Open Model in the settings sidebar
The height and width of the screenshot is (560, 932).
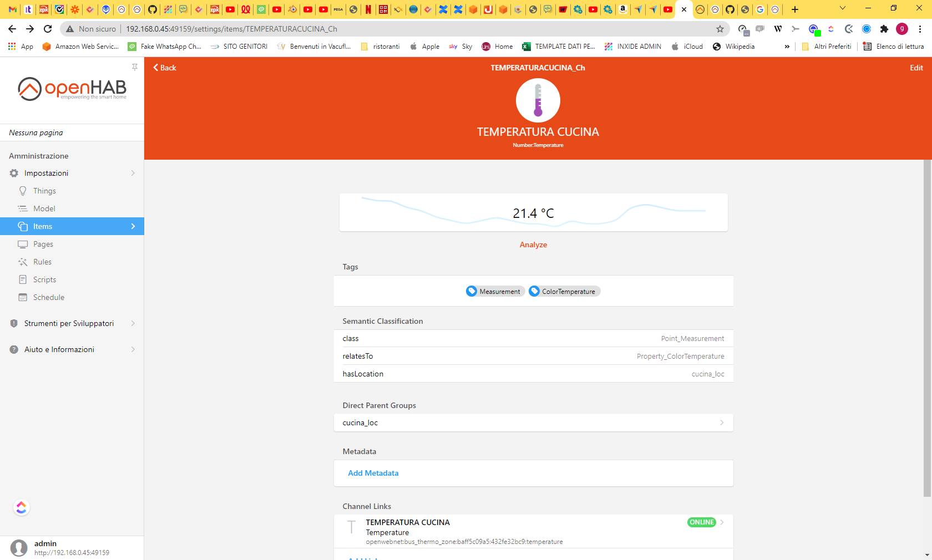(72, 208)
